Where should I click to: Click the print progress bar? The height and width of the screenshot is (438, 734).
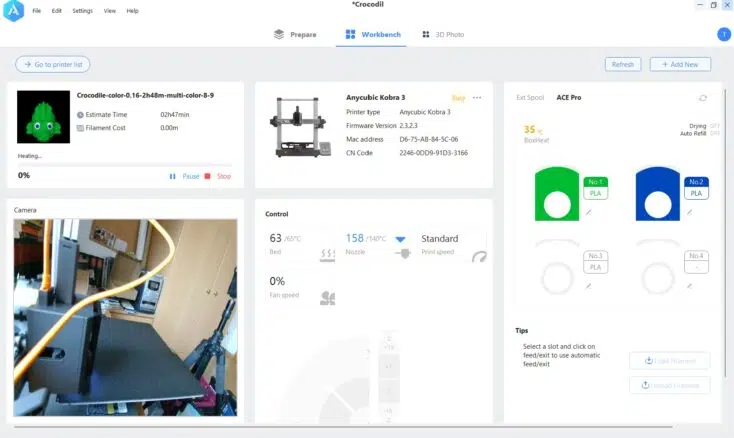[x=125, y=165]
